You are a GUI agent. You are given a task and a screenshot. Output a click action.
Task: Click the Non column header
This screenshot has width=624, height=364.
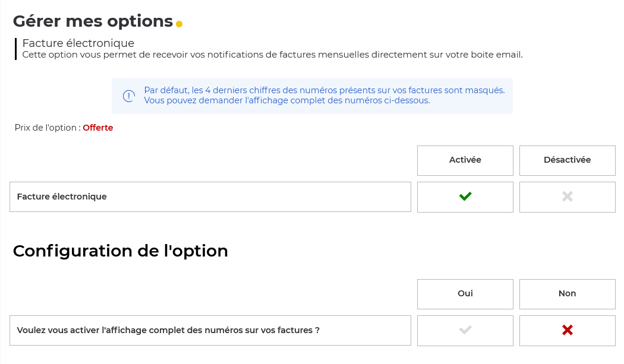click(568, 294)
